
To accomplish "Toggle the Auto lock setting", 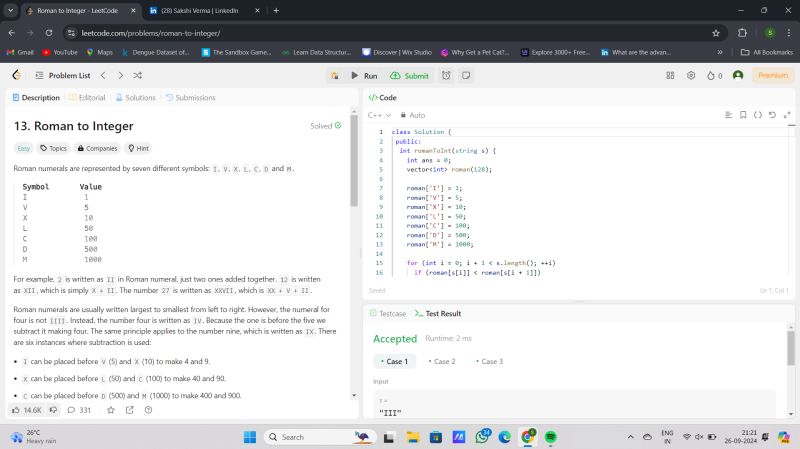I will [412, 115].
